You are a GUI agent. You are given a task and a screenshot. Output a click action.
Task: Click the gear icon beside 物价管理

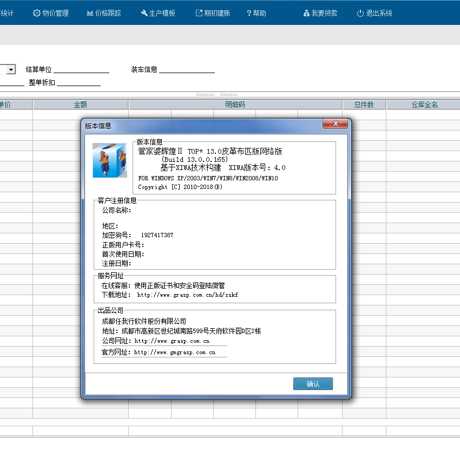pos(36,13)
